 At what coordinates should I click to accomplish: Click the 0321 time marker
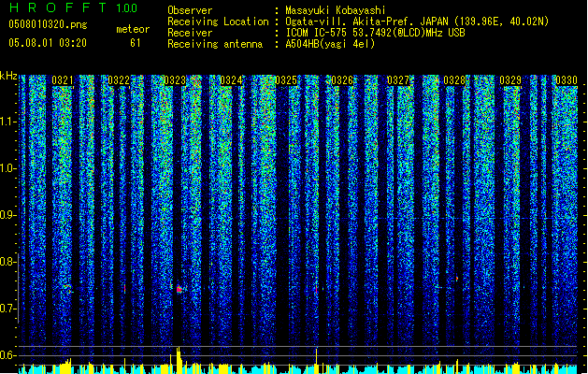[x=63, y=80]
